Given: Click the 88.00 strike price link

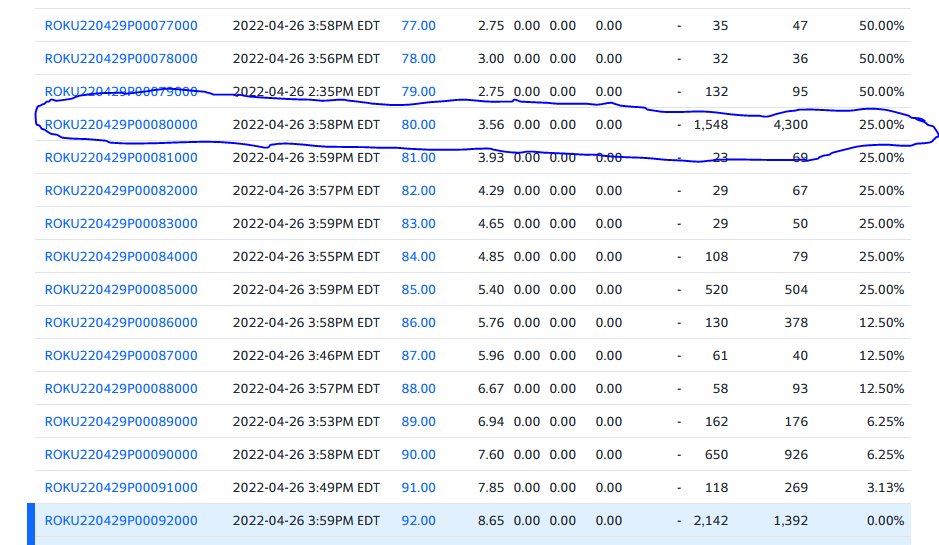Looking at the screenshot, I should pos(419,388).
